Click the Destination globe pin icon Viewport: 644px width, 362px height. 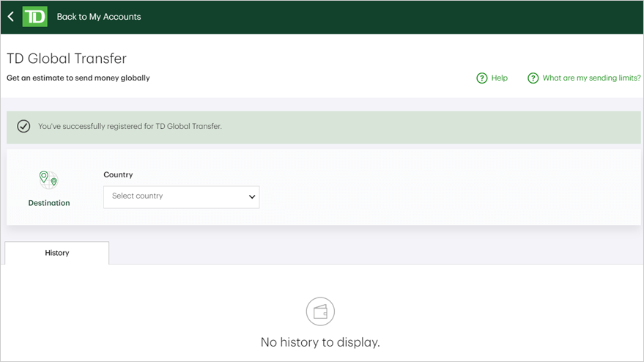[49, 180]
